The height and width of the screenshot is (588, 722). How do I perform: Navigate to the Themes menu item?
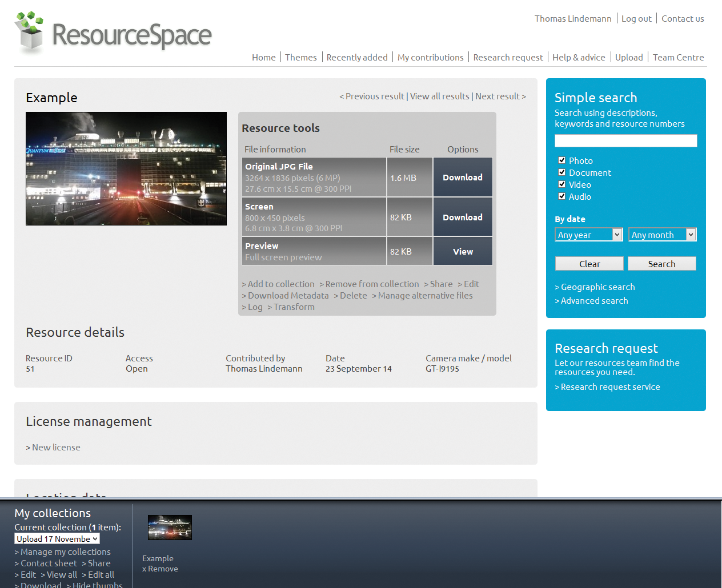(x=301, y=57)
